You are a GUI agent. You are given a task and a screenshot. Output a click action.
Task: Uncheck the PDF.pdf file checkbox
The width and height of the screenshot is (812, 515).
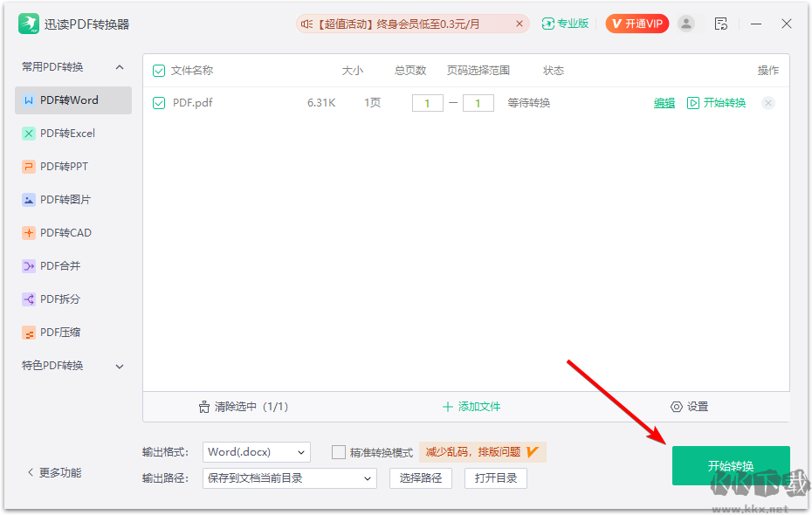(x=159, y=103)
